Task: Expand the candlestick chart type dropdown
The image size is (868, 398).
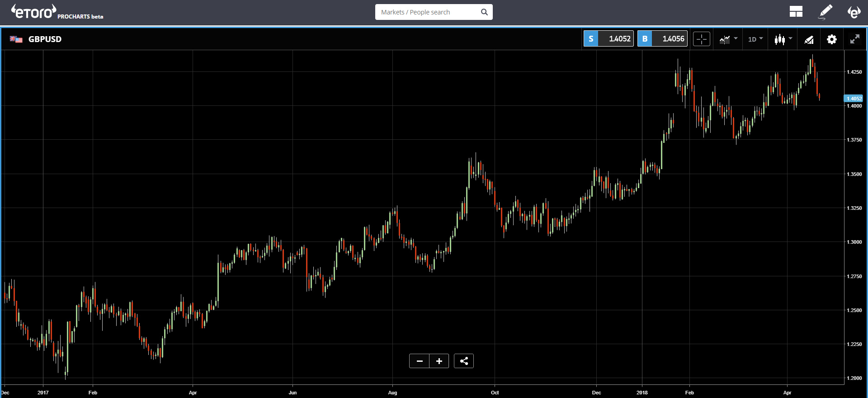Action: (783, 39)
